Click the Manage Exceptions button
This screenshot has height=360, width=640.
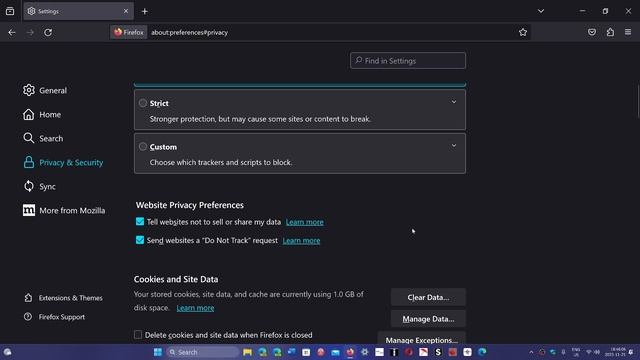point(422,338)
